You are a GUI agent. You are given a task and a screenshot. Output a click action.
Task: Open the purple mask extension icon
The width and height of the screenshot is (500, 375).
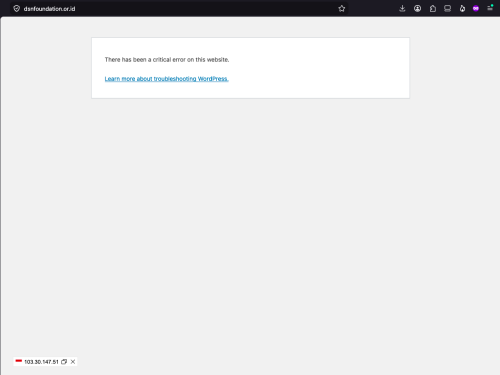tap(476, 9)
